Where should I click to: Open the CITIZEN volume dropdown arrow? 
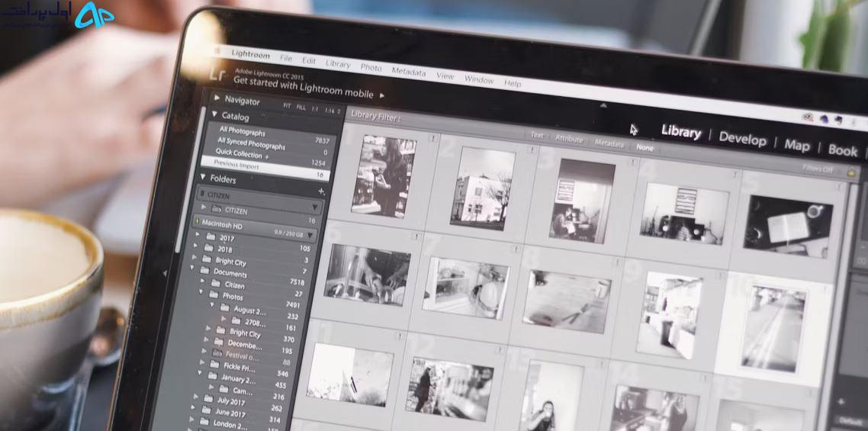click(x=315, y=207)
